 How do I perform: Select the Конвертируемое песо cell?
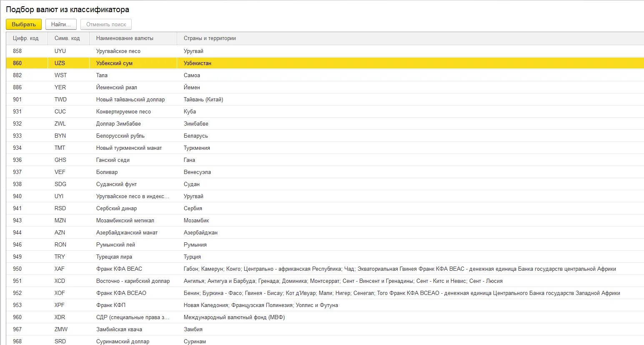coord(133,111)
